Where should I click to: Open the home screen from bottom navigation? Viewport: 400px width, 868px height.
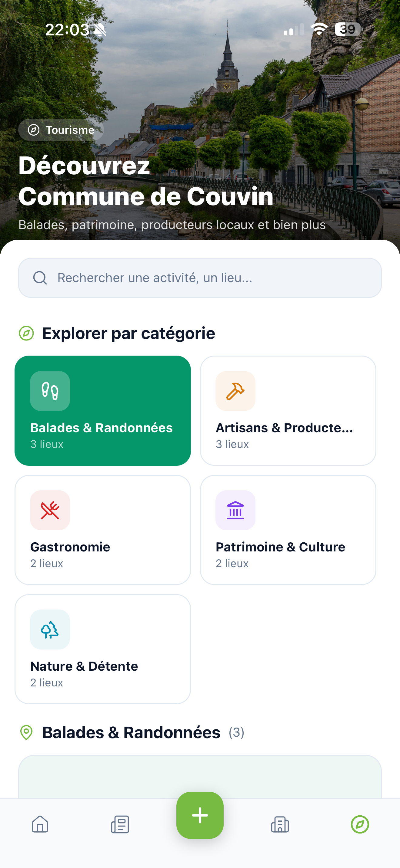coord(40,825)
